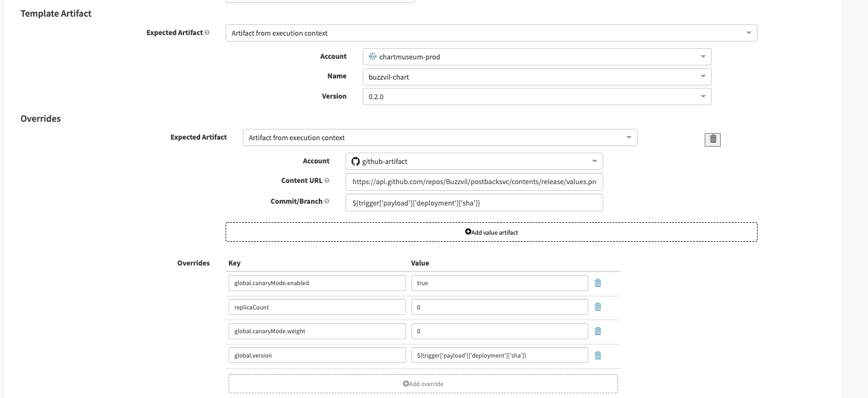868x398 pixels.
Task: Delete the global.canaryMode.enabled override row
Action: pyautogui.click(x=598, y=283)
